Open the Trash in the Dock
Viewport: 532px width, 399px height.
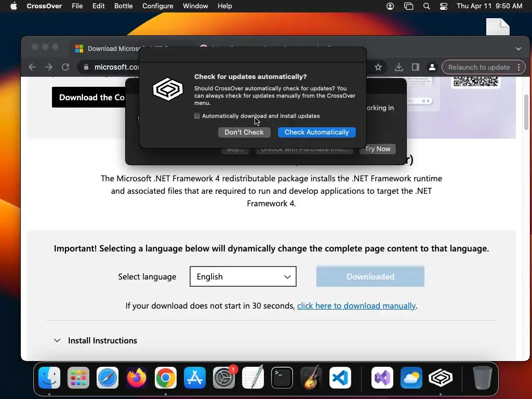tap(483, 378)
